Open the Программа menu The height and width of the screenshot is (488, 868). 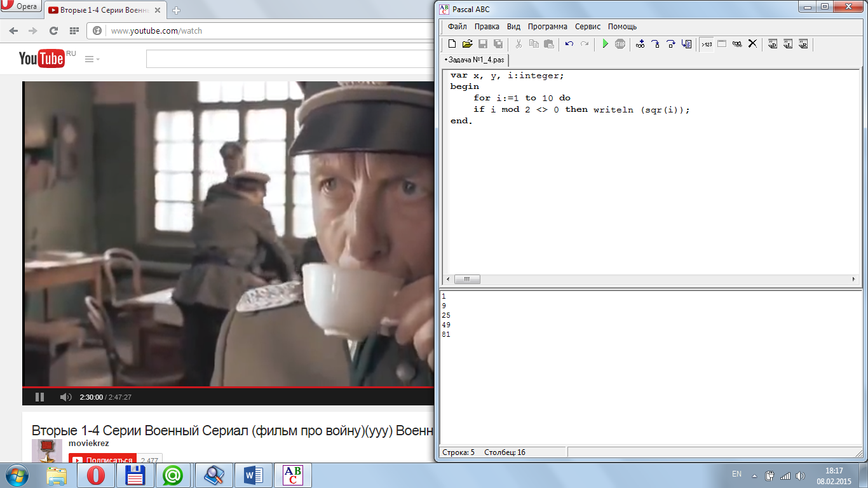(547, 27)
